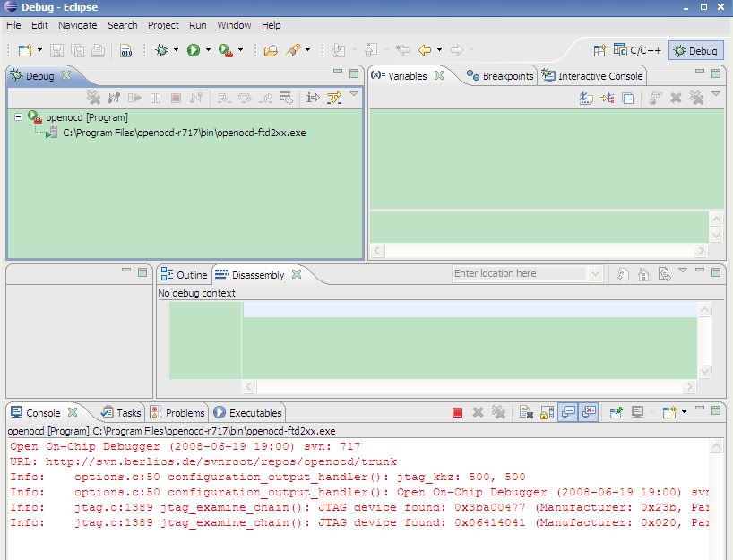Screen dimensions: 733x560
Task: Open the Disassembly location combo dropdown
Action: [595, 273]
